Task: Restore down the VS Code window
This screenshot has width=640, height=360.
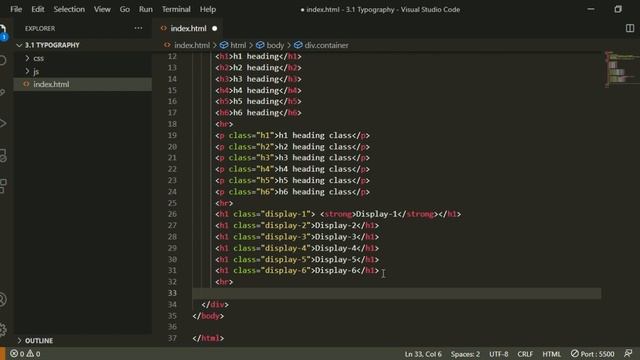Action: [618, 9]
